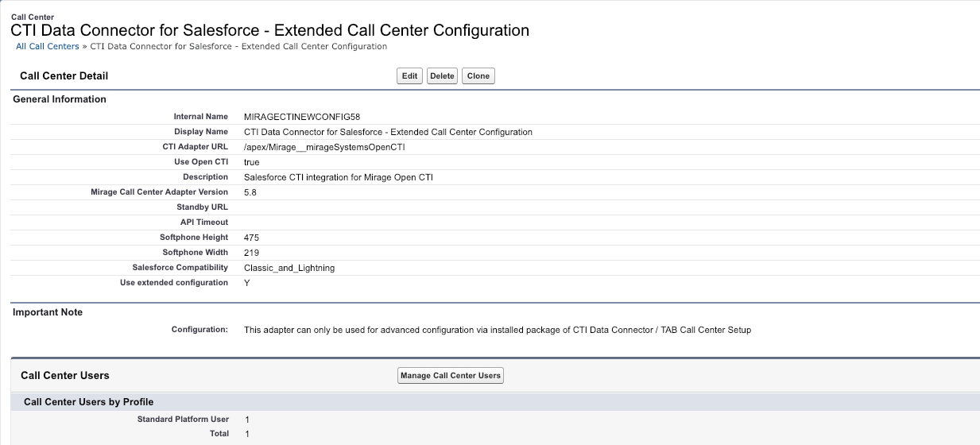Click the Standby URL label
The width and height of the screenshot is (980, 445).
click(202, 207)
